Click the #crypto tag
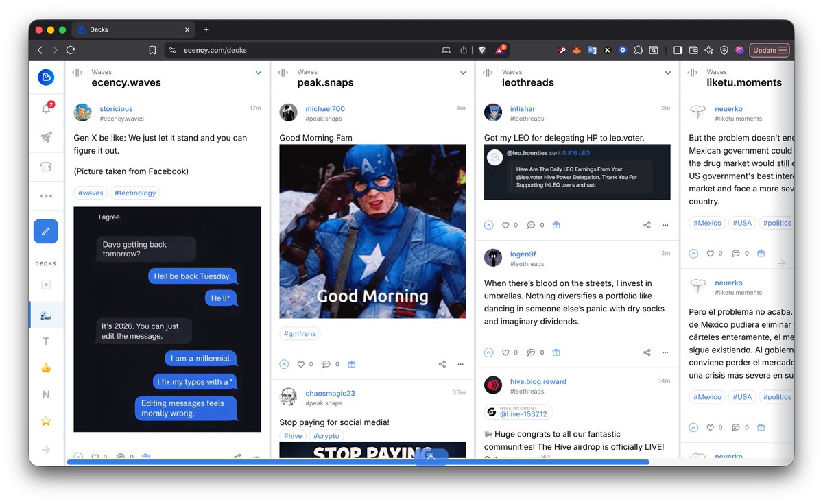This screenshot has height=504, width=823. click(326, 436)
